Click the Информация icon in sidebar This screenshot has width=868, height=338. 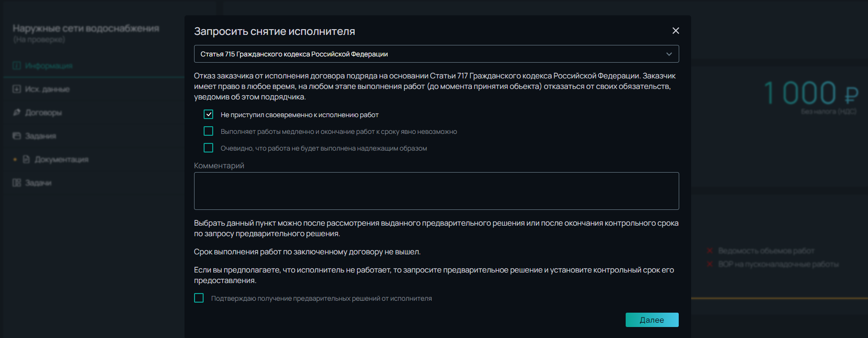(x=17, y=65)
